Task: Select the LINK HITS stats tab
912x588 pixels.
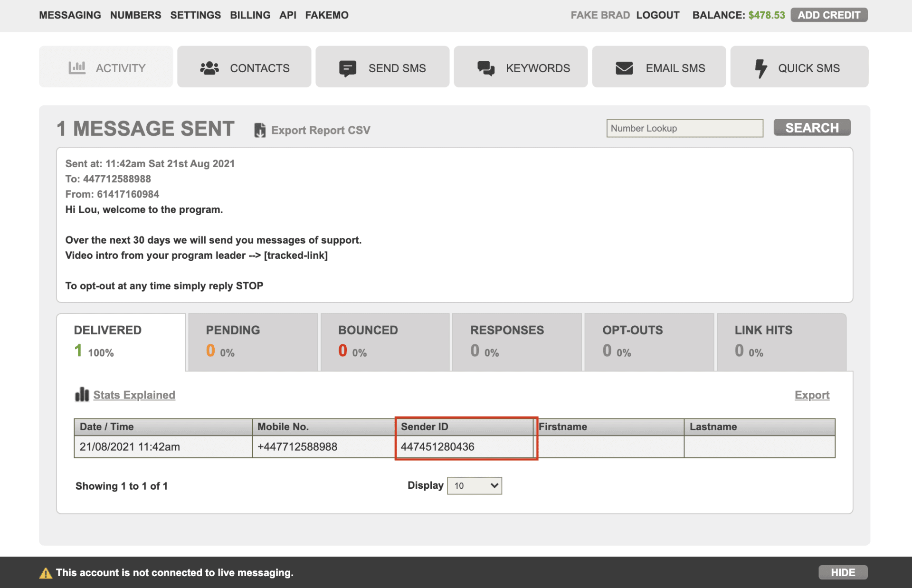Action: click(781, 342)
